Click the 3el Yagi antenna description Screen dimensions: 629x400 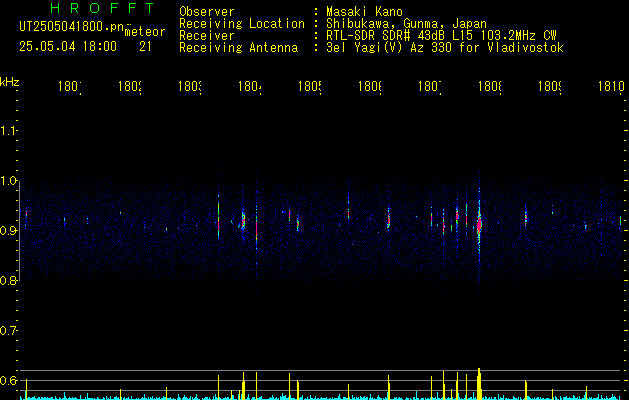(x=445, y=48)
